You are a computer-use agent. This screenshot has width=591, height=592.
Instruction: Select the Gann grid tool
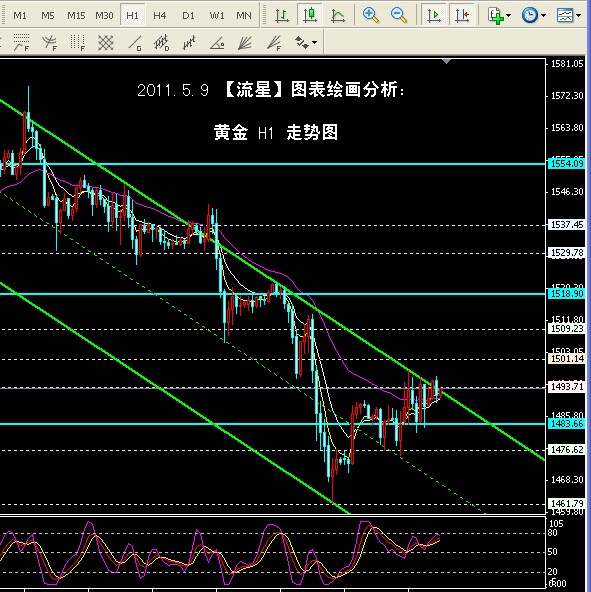pos(106,42)
